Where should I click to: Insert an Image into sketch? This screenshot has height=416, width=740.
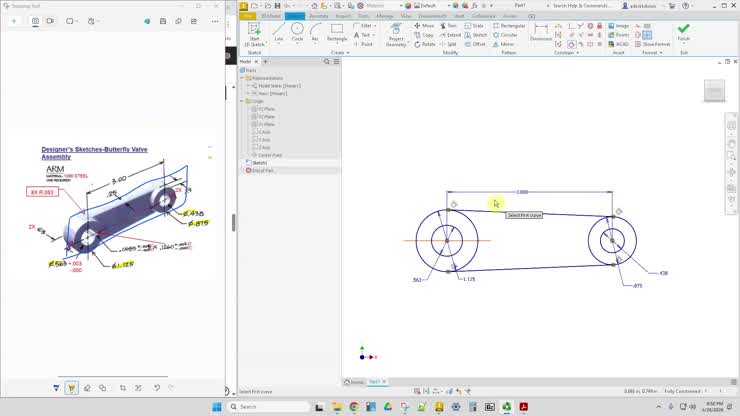point(618,26)
